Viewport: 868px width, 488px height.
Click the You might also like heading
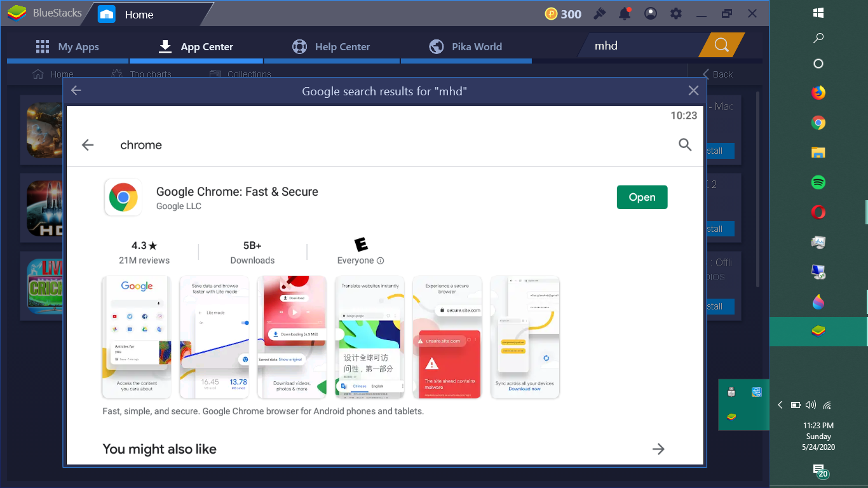click(x=159, y=449)
